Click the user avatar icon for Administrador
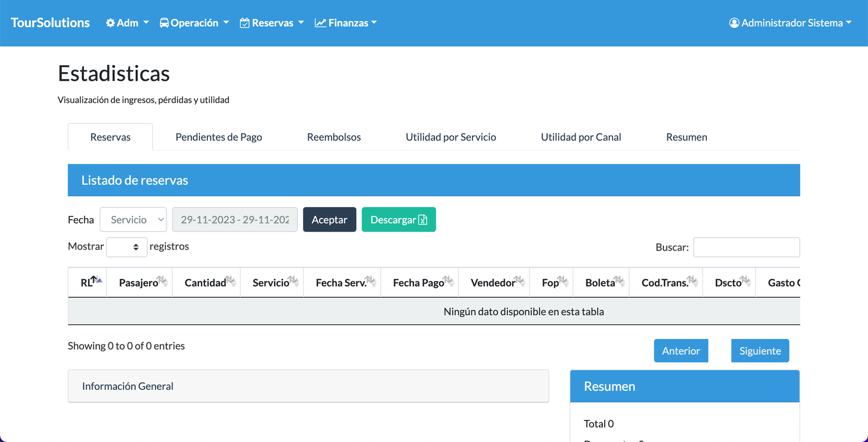868x442 pixels. (734, 23)
